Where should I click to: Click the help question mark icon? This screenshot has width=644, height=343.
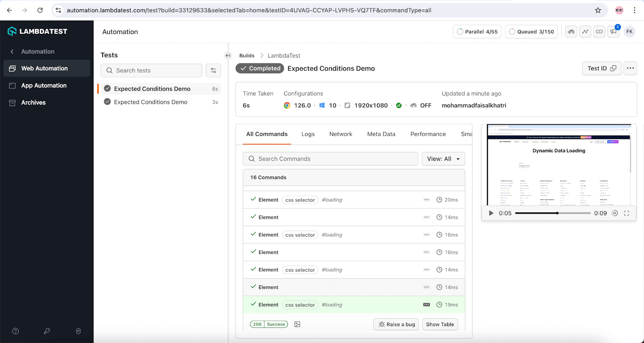(16, 331)
